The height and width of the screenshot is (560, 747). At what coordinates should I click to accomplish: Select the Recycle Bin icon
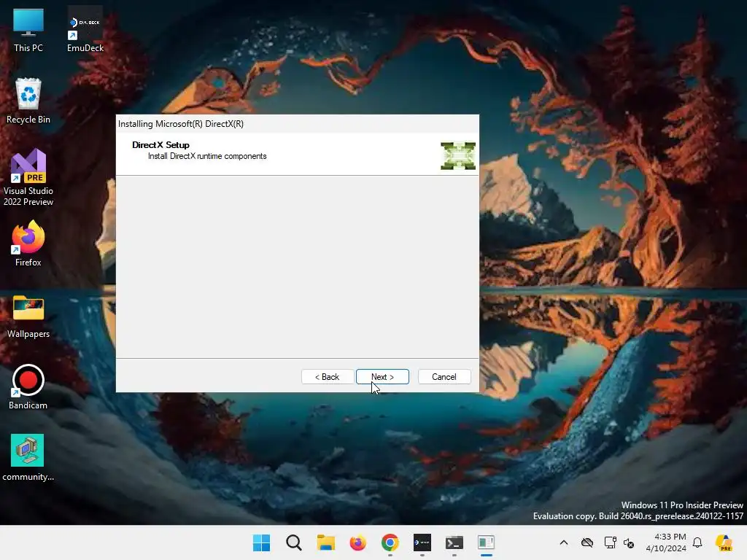[28, 101]
